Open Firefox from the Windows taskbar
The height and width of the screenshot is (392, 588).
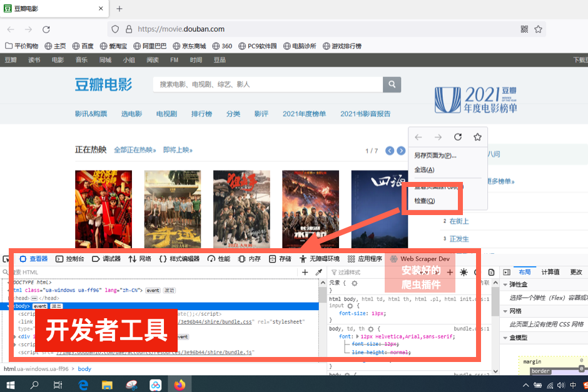point(180,384)
